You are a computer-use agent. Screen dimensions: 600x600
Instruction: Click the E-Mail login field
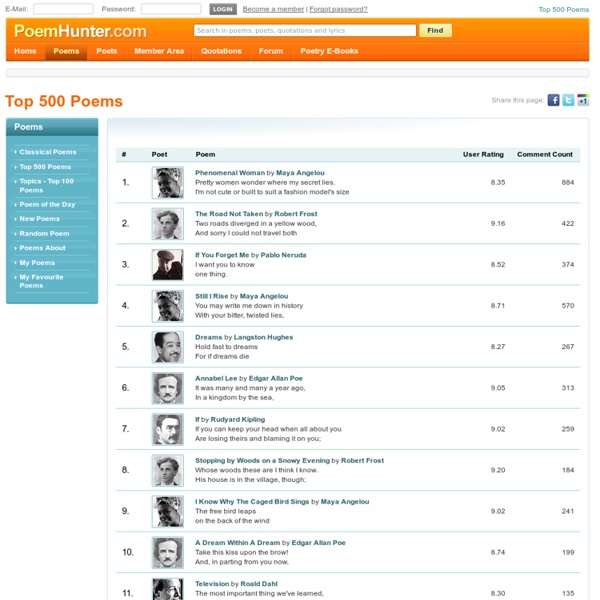[63, 9]
